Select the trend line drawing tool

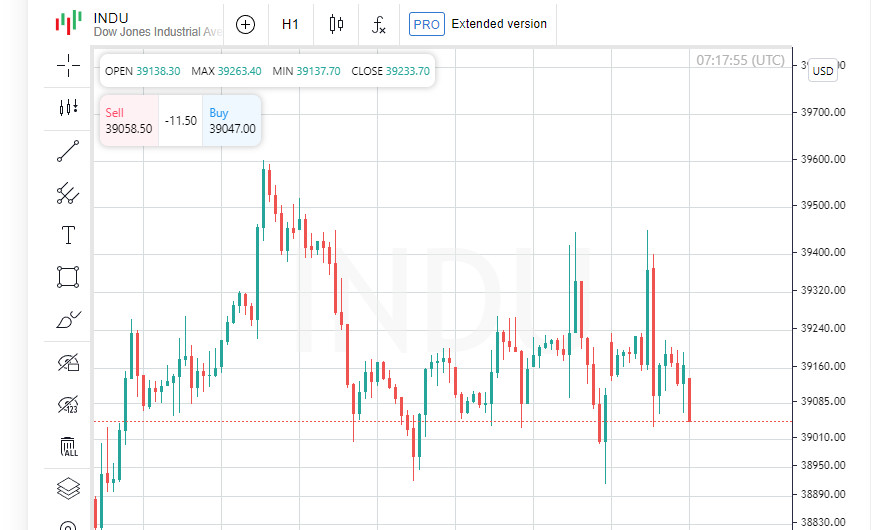(x=68, y=151)
